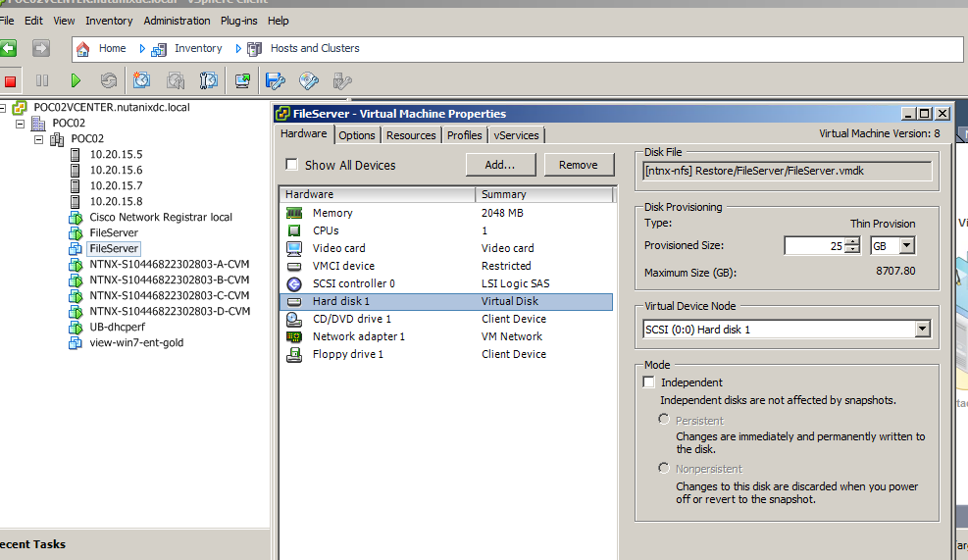Screen dimensions: 968x560
Task: Collapse the POC02VCENTER.nutanixdc.local tree node
Action: 4,108
